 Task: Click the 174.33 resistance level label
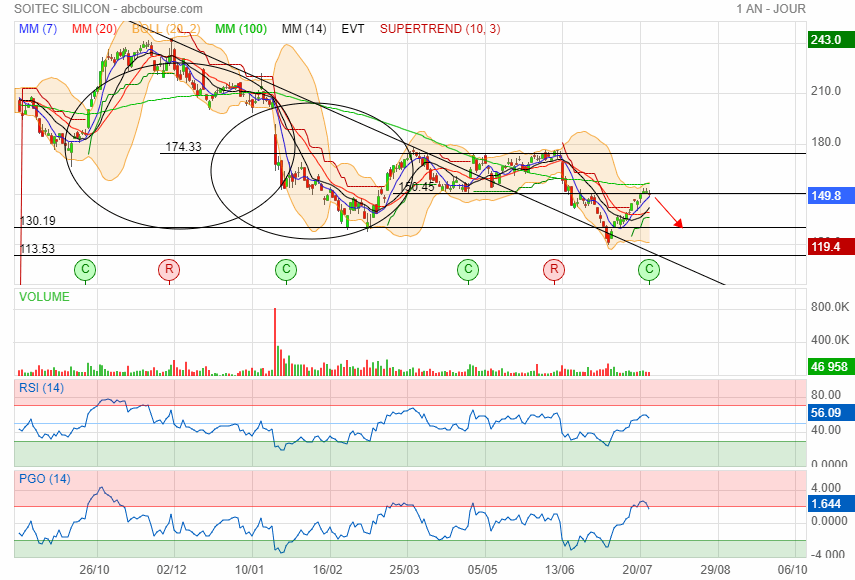[183, 147]
